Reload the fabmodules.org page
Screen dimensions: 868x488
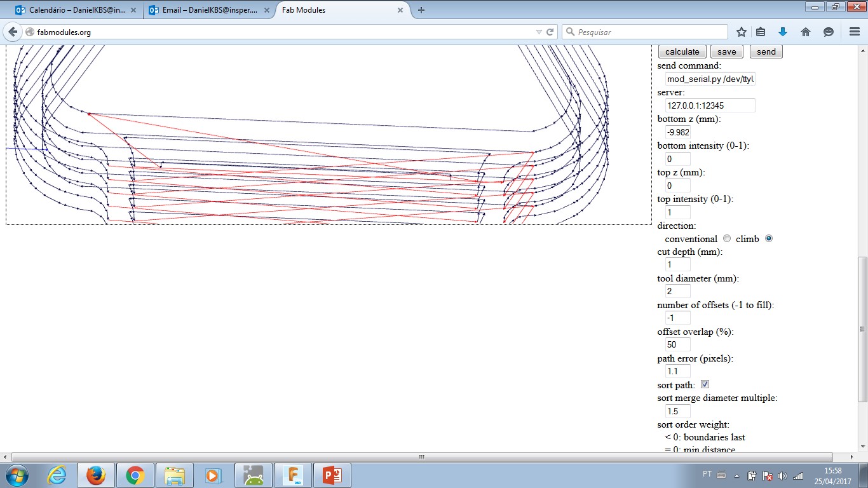click(x=550, y=32)
